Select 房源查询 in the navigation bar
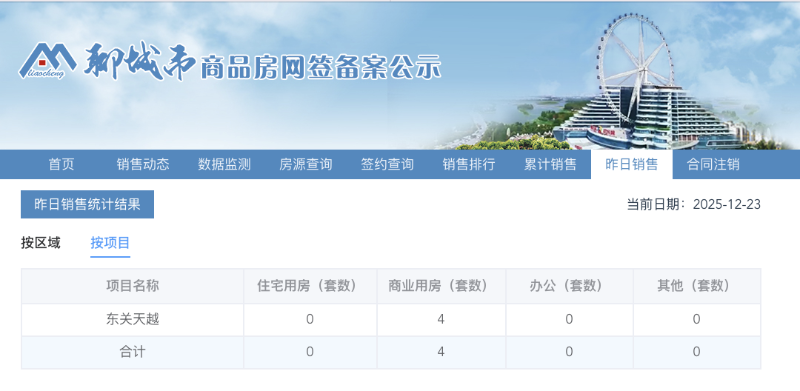 [306, 164]
